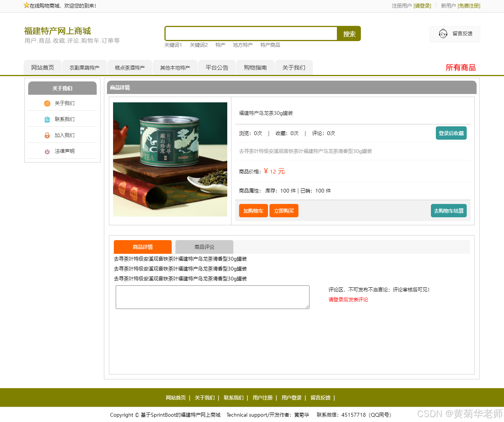
Task: Click the orange icon beside 关于我们 in sidebar
Action: coord(47,103)
